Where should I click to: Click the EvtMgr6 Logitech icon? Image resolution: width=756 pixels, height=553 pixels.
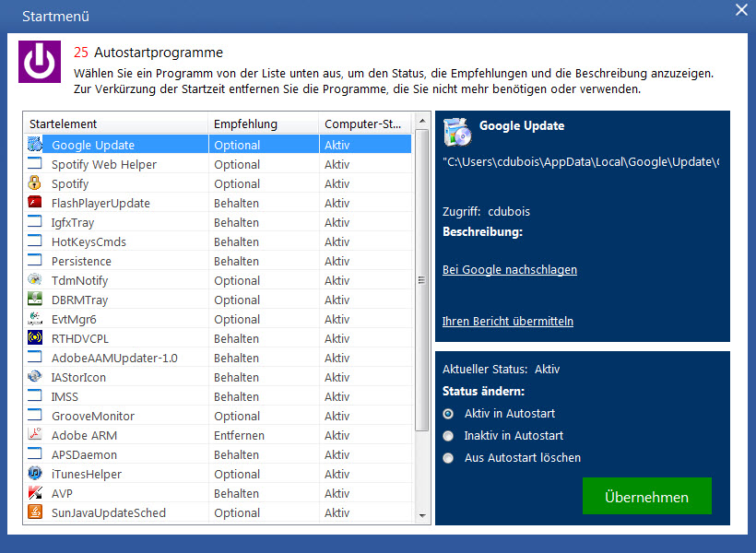(35, 318)
